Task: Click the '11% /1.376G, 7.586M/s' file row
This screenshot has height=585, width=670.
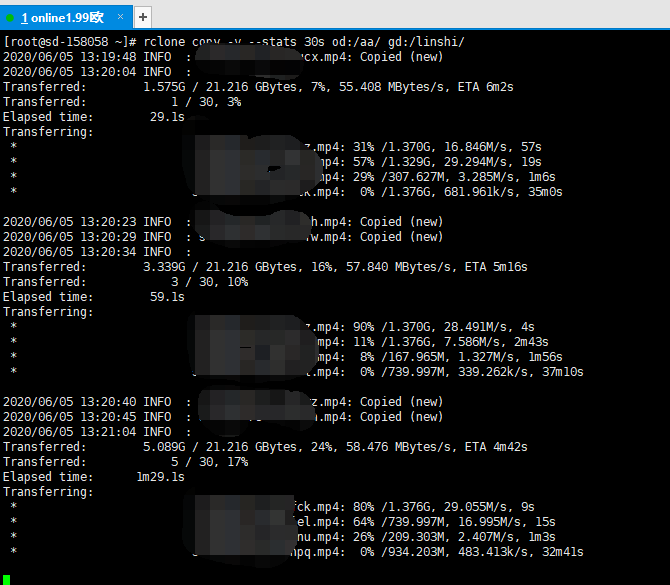Action: coord(279,342)
